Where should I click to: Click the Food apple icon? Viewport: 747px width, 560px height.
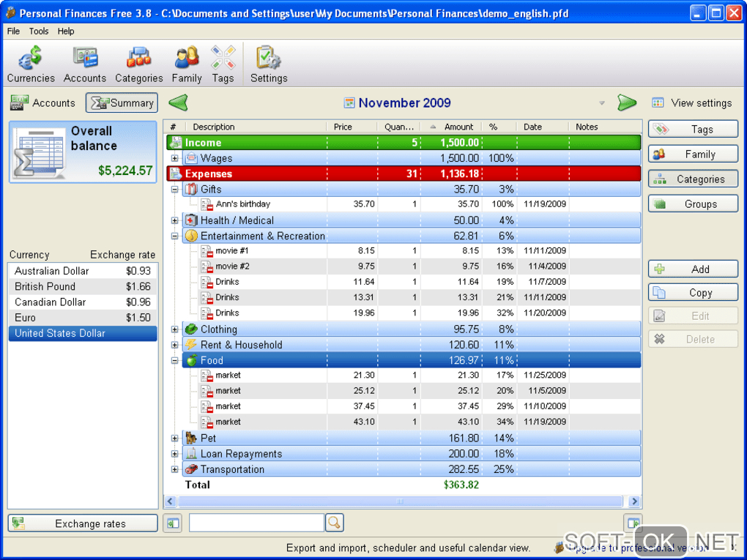(x=191, y=360)
